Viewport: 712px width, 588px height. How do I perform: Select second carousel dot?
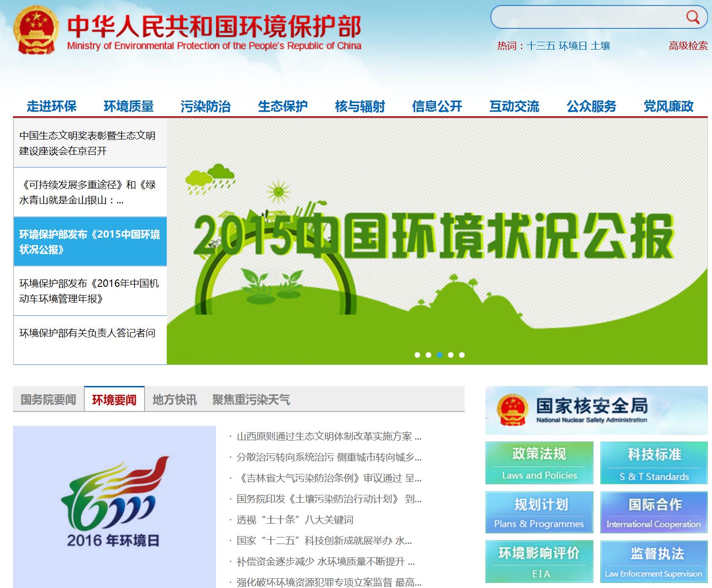pyautogui.click(x=428, y=355)
